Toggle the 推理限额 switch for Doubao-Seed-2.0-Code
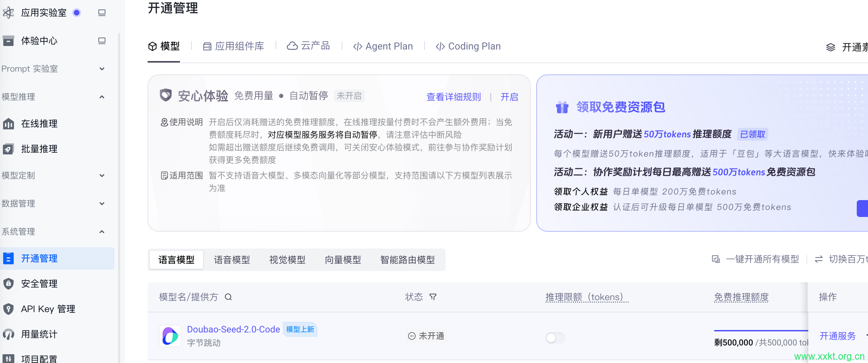The height and width of the screenshot is (363, 868). (x=555, y=338)
